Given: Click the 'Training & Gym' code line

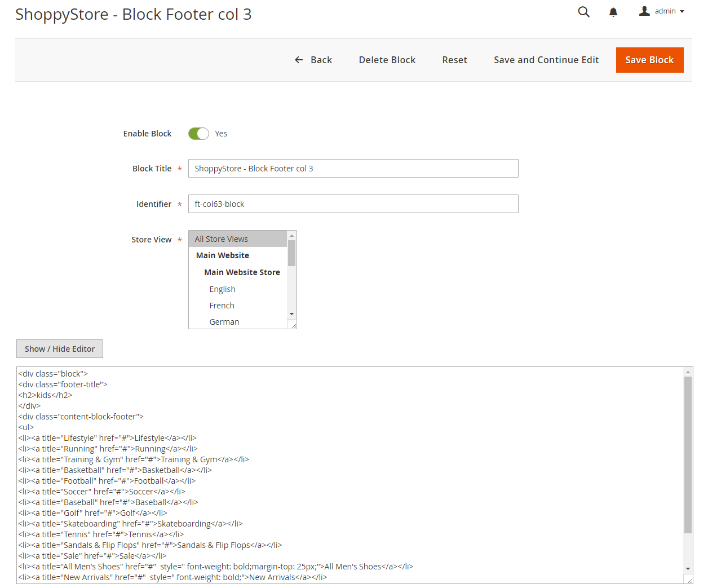Looking at the screenshot, I should 134,459.
